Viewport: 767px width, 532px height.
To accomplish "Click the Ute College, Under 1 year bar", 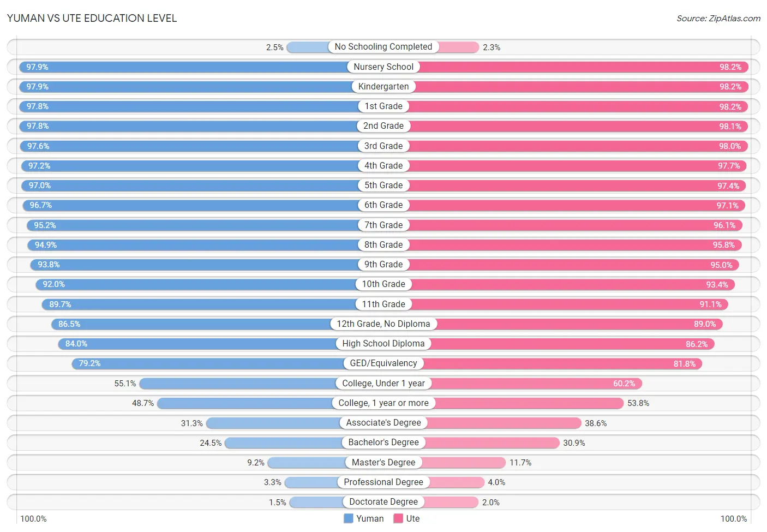I will point(513,383).
